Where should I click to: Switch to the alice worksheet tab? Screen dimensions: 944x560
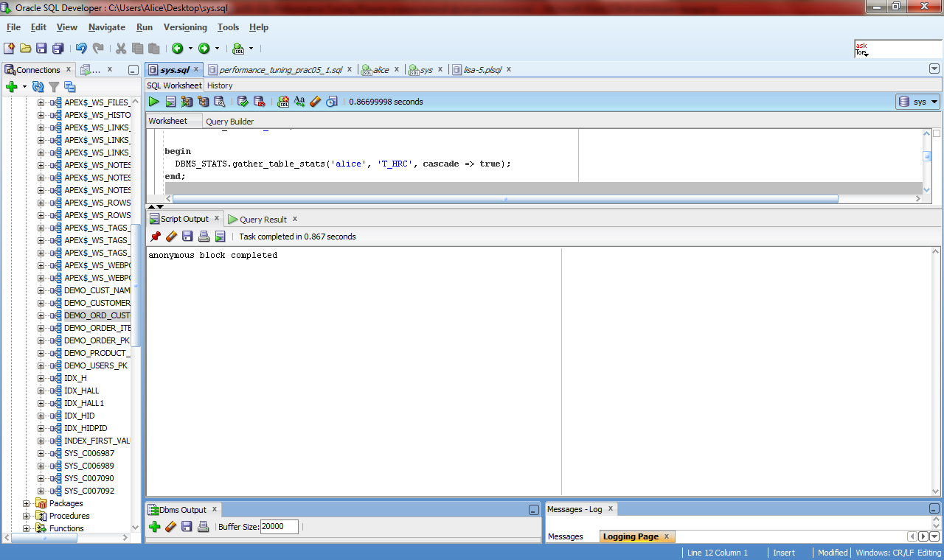tap(381, 70)
